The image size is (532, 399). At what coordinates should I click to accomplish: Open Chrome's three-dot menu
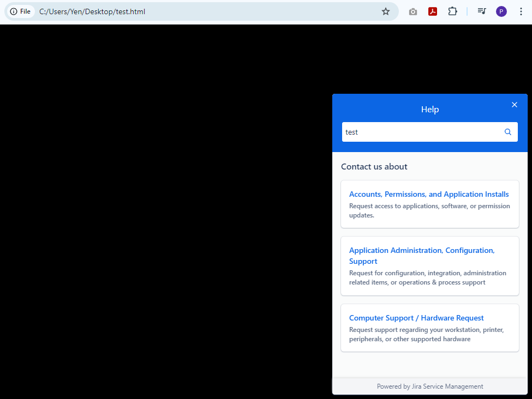[x=521, y=11]
